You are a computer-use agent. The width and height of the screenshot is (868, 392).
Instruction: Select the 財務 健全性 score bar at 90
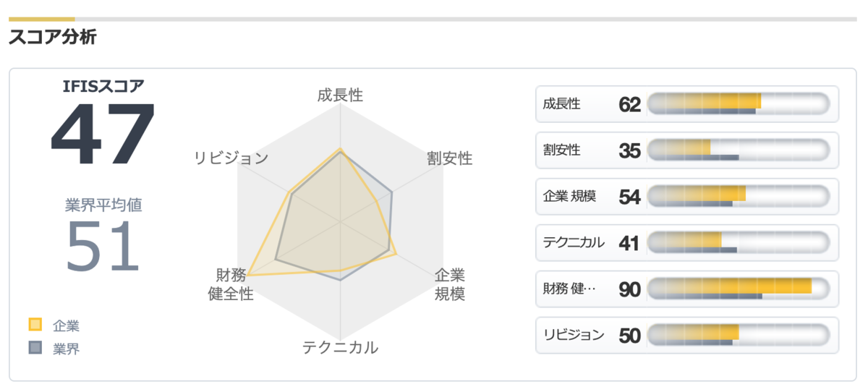click(x=739, y=289)
